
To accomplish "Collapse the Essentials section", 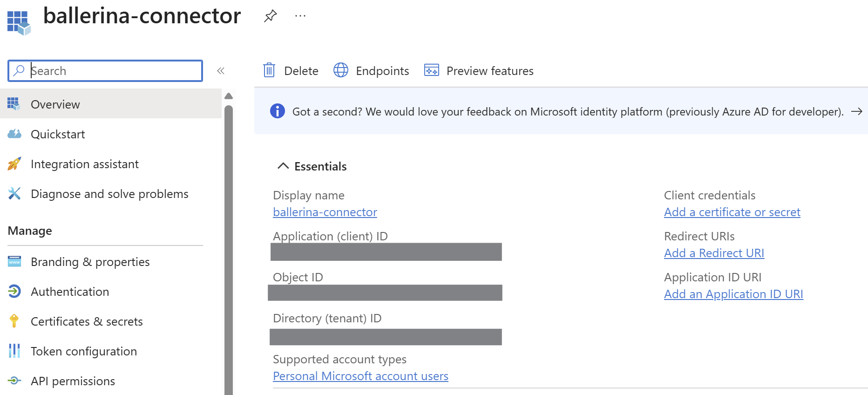I will (x=283, y=166).
